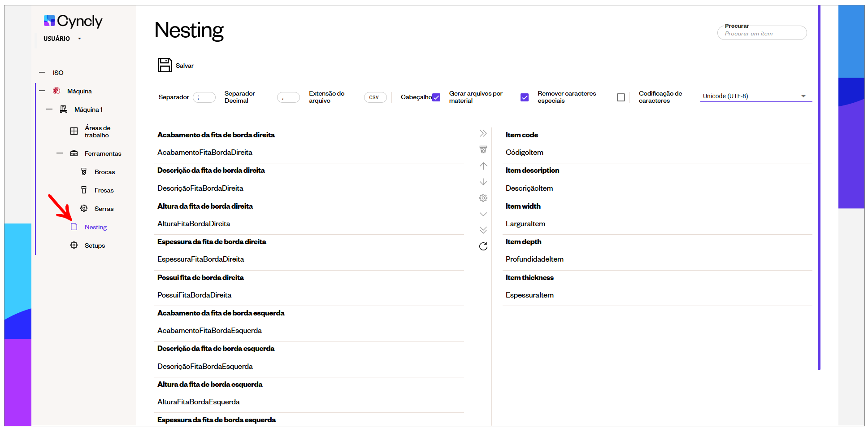This screenshot has height=429, width=868.
Task: Select Altura da fita de borda esquerda
Action: (210, 384)
